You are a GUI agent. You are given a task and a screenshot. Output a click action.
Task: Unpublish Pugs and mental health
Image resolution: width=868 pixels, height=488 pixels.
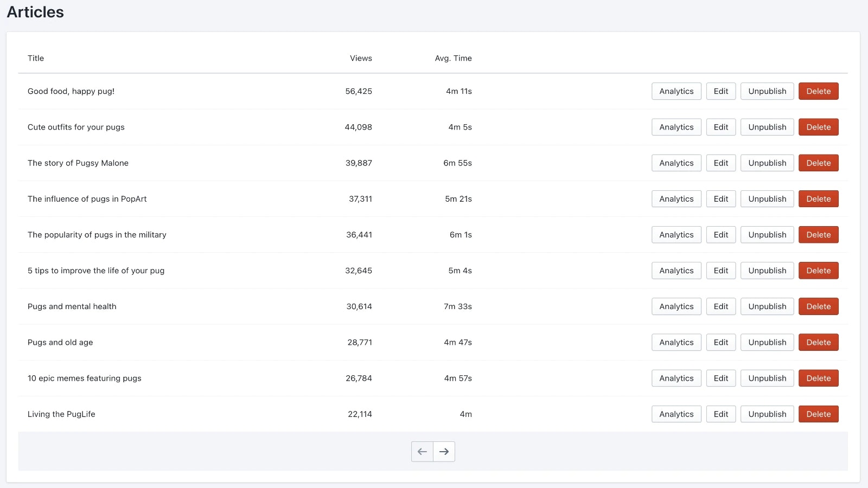tap(767, 306)
